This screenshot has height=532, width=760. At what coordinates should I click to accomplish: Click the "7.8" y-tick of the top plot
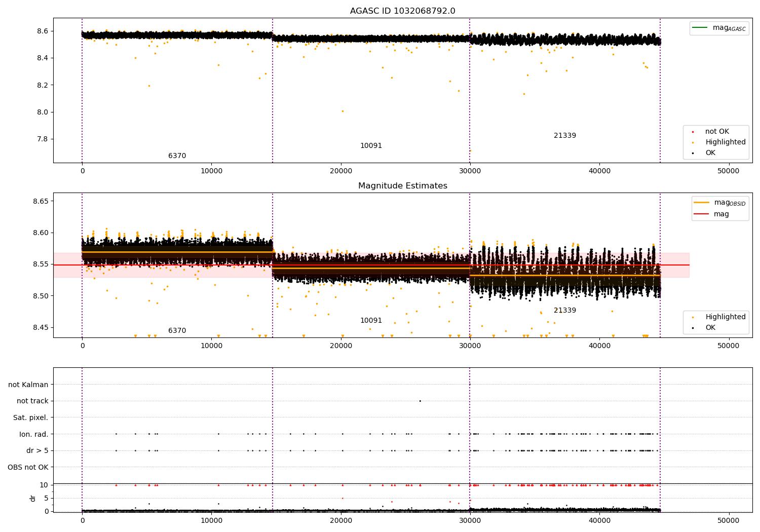pyautogui.click(x=43, y=139)
